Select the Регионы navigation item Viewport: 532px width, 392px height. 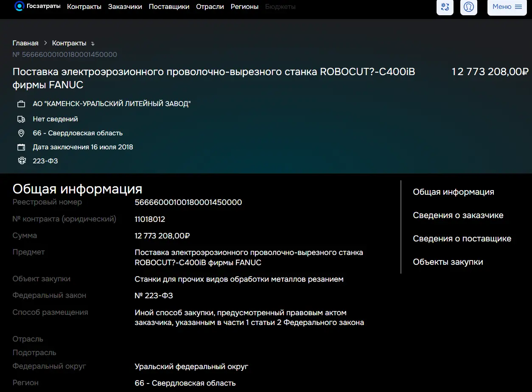click(x=244, y=7)
